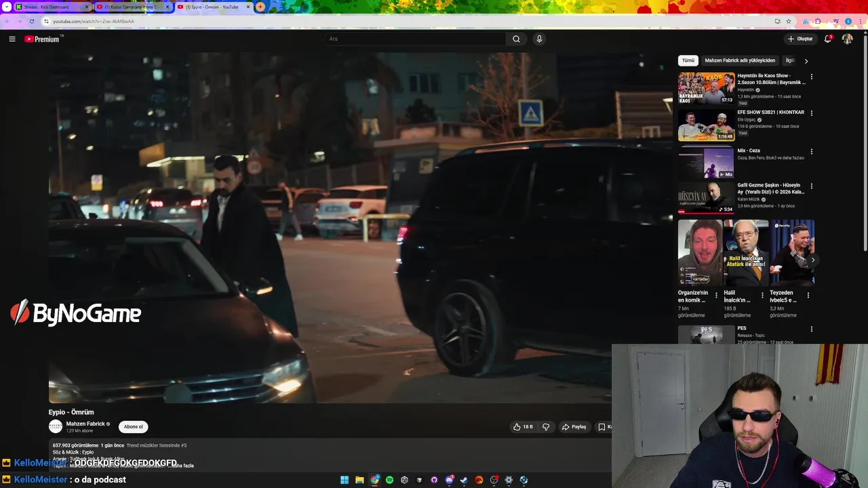Open Organize'nin en komik short thumbnail
Viewport: 868px width, 488px height.
(700, 252)
